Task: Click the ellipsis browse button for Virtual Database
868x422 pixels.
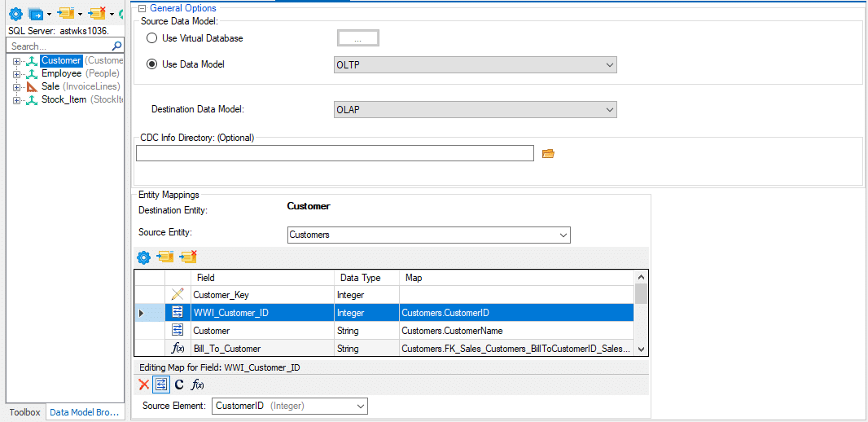Action: click(357, 38)
